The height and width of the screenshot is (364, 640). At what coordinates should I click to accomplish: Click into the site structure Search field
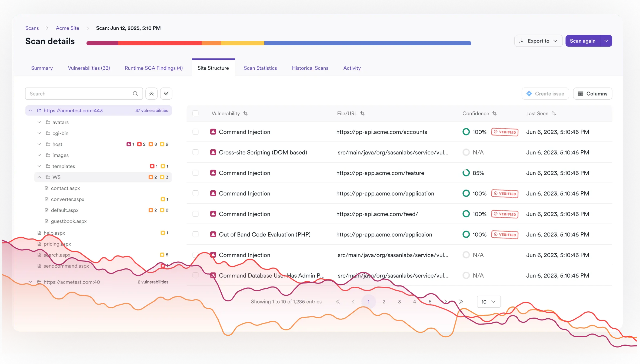tap(78, 94)
